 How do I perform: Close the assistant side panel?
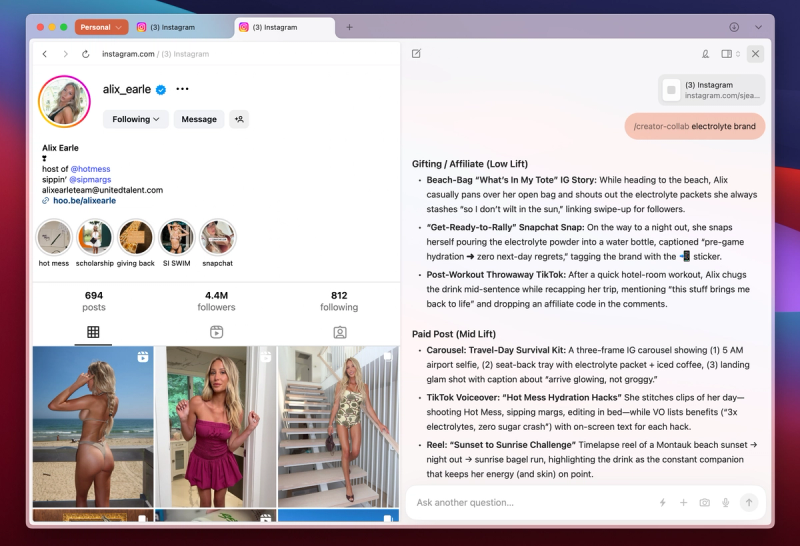[x=756, y=54]
